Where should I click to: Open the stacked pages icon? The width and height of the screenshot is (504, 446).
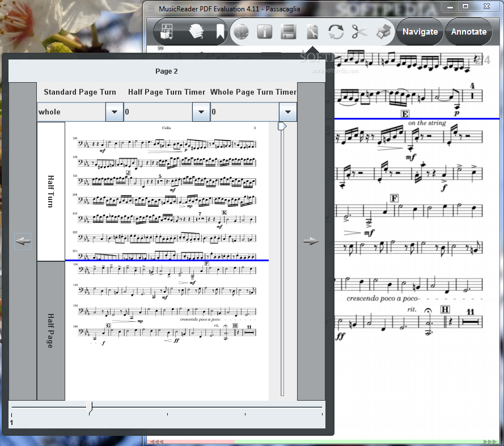click(196, 32)
